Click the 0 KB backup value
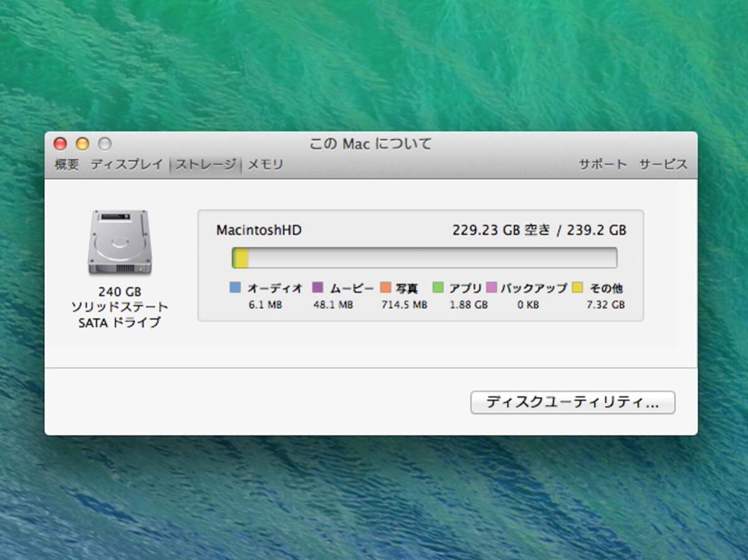Screen dimensions: 748x560 (x=528, y=305)
